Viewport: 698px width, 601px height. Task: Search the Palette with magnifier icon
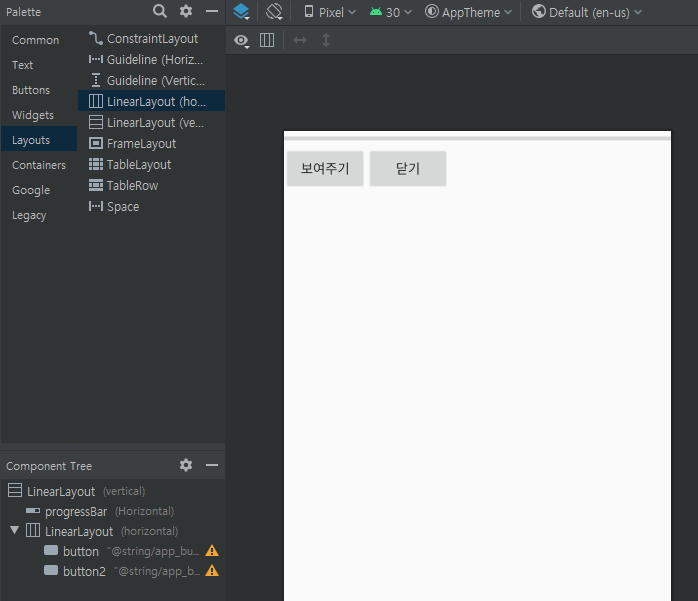[x=159, y=11]
